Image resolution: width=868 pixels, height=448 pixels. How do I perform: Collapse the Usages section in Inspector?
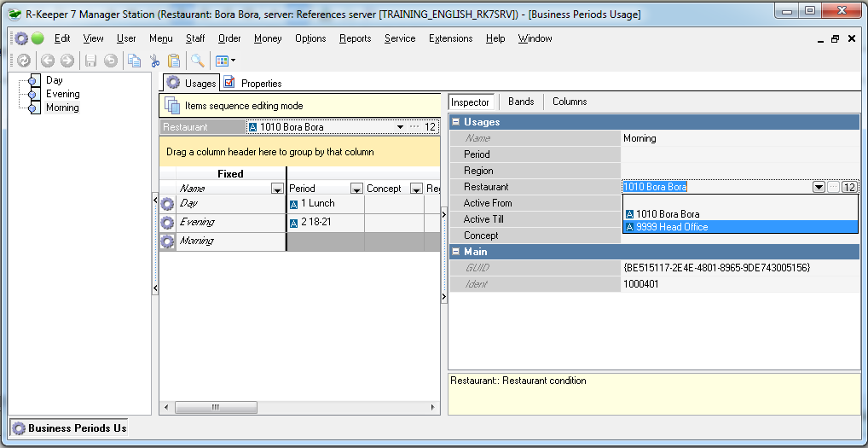click(455, 122)
